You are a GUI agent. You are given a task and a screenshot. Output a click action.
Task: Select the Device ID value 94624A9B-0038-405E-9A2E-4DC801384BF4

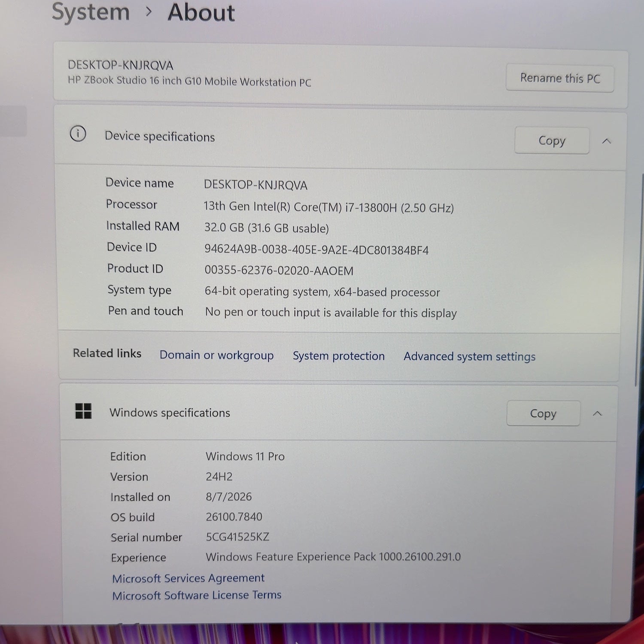point(316,250)
